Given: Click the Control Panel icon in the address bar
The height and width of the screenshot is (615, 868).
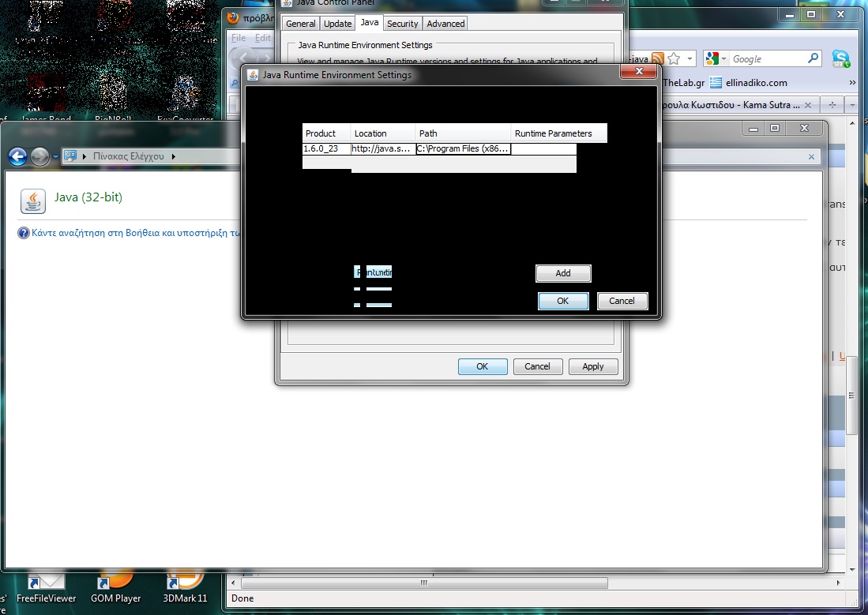Looking at the screenshot, I should point(70,156).
